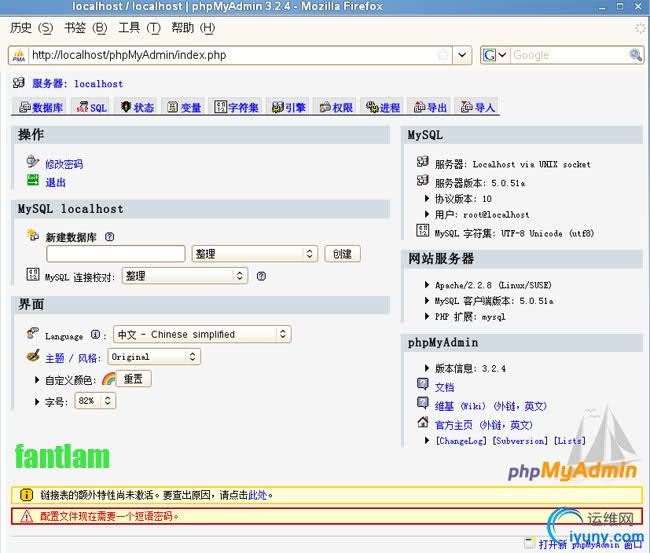Open the 数据库 (Databases) tab

(41, 107)
